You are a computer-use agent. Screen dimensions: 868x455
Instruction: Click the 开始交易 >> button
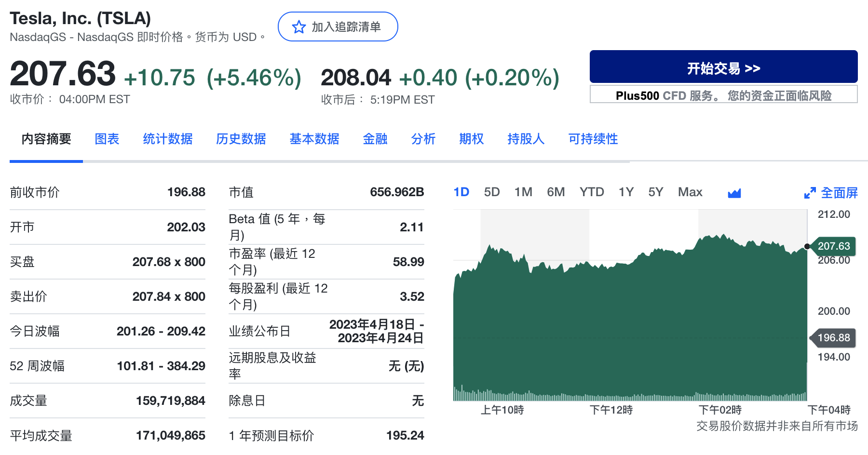point(723,67)
